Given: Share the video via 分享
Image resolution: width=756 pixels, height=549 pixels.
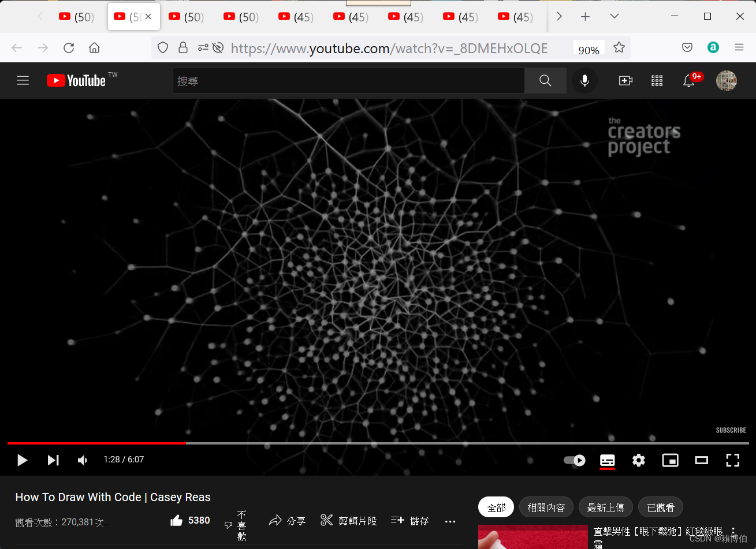Looking at the screenshot, I should tap(287, 521).
